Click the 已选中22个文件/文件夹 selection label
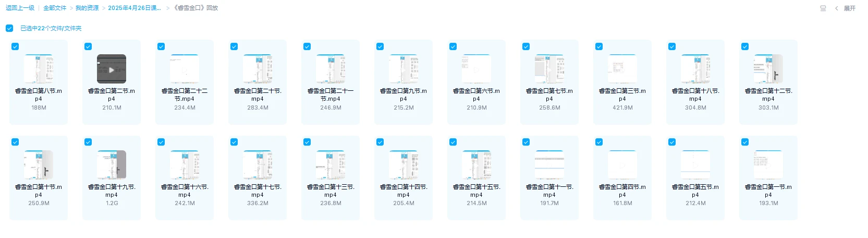The image size is (868, 238). pos(51,28)
